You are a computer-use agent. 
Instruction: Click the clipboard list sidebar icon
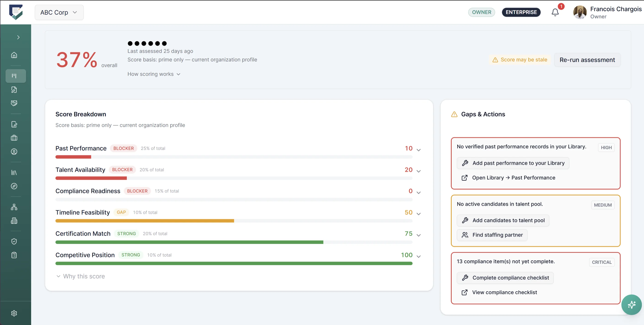point(14,255)
